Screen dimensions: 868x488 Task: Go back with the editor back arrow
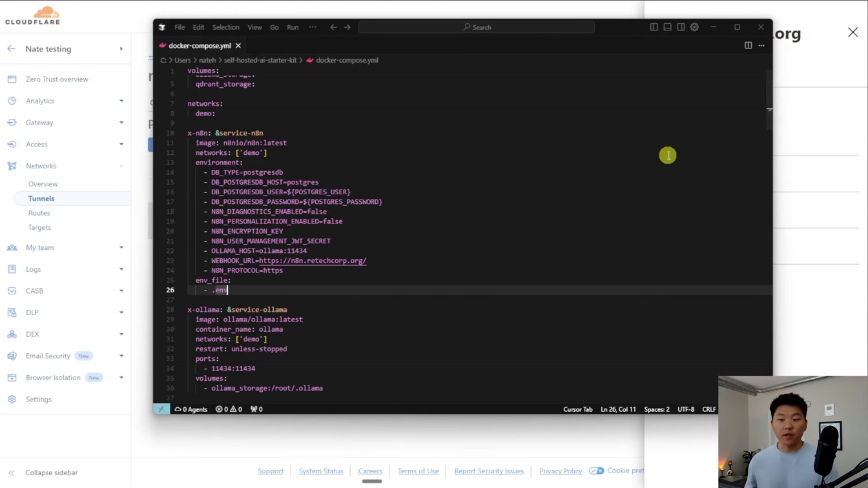333,27
